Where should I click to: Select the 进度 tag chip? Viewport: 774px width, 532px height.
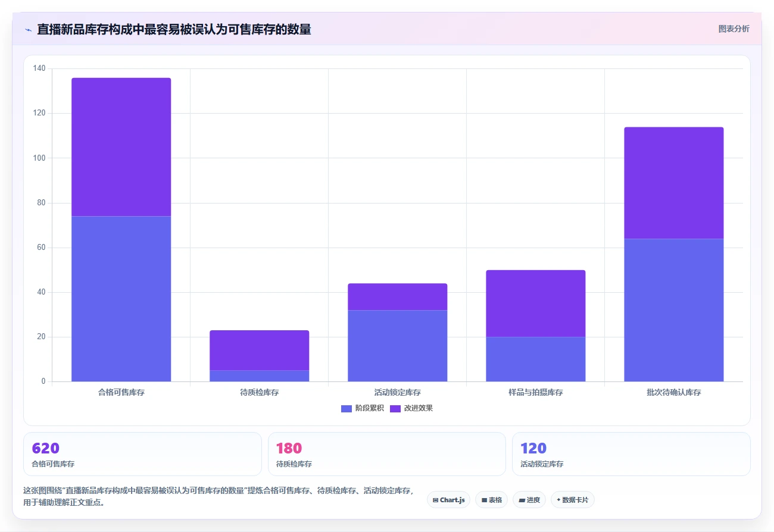tap(529, 500)
